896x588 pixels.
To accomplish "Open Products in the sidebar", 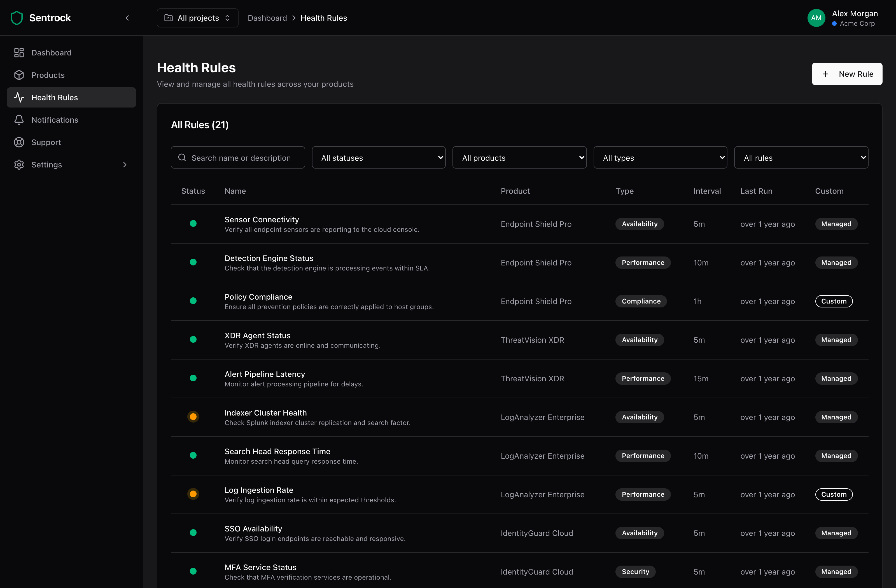I will pos(71,75).
